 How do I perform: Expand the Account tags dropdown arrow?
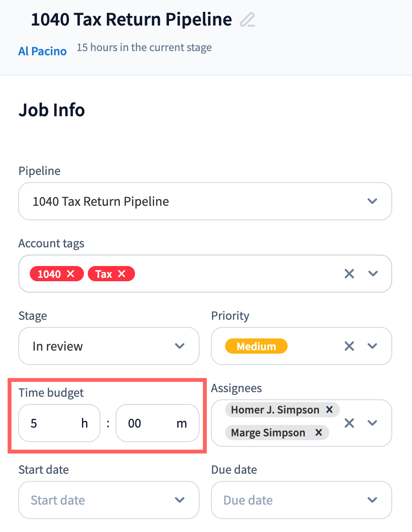point(373,274)
